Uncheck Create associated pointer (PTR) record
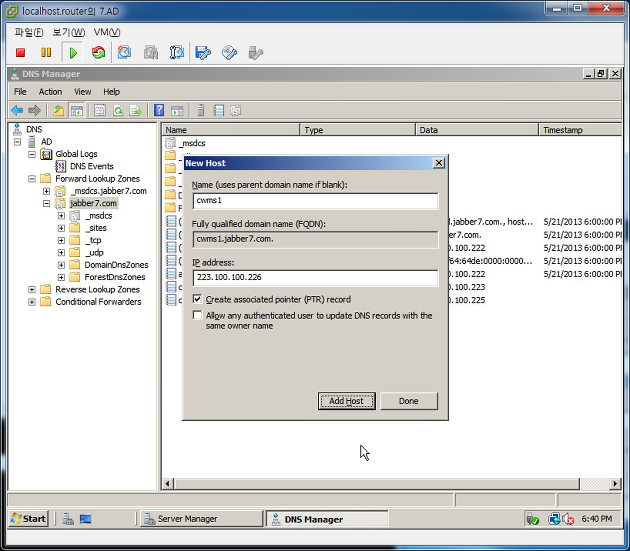This screenshot has height=551, width=630. pos(197,299)
